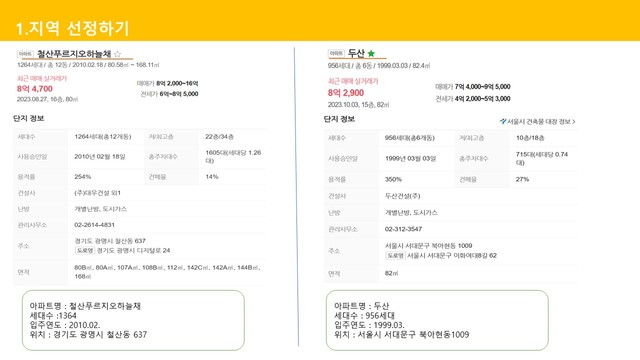640x360 pixels.
Task: Select the approval date 1999년 03월 03일
Action: (x=411, y=158)
